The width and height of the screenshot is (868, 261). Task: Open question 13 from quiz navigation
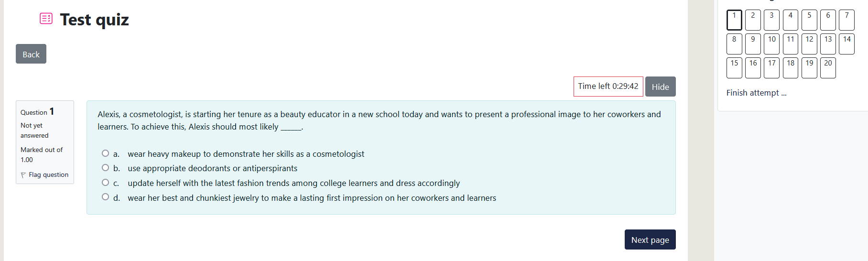[828, 44]
